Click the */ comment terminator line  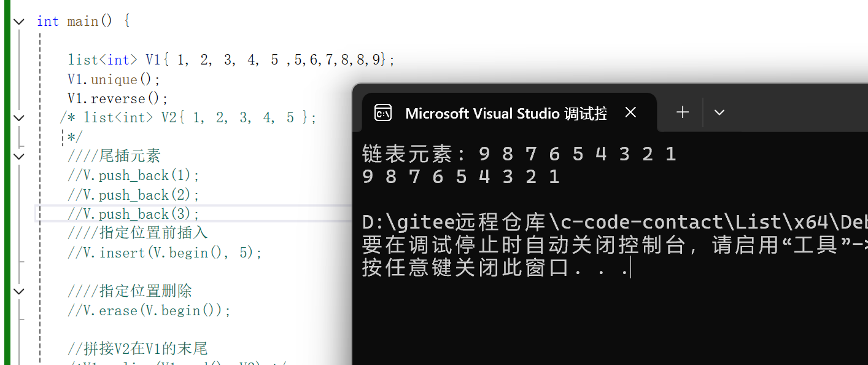coord(74,137)
